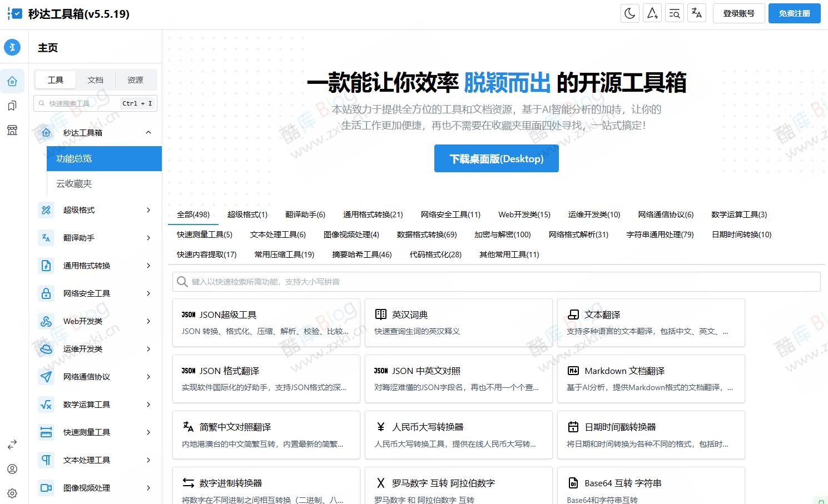The height and width of the screenshot is (504, 828).
Task: Open the JSON超级工具 card icon
Action: (187, 315)
